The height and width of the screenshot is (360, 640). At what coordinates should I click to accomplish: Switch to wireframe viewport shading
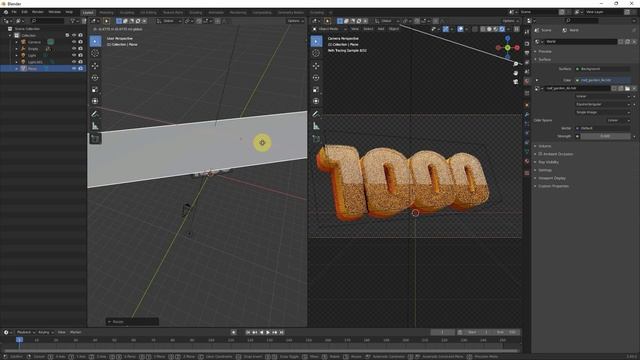point(483,29)
